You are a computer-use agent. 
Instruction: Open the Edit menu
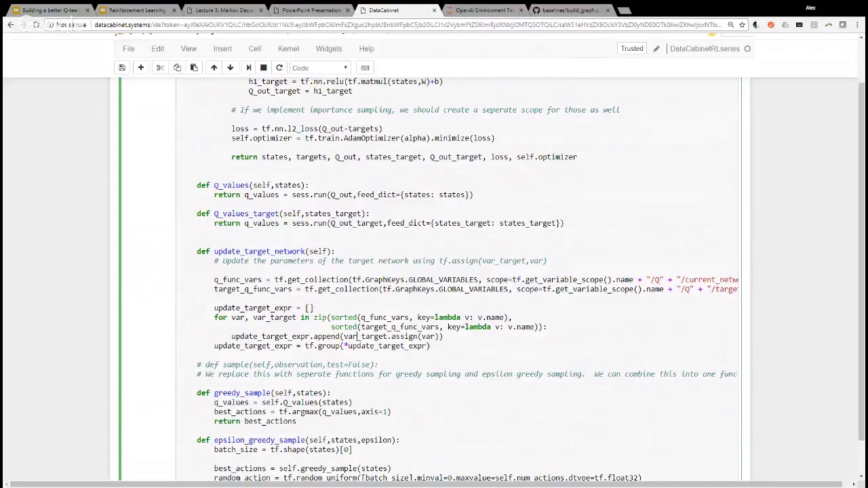157,49
